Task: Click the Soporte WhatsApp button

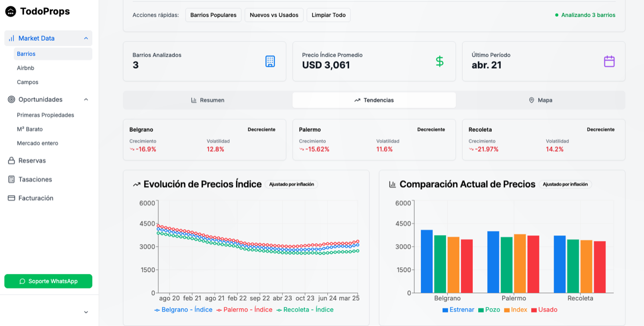Action: click(48, 281)
